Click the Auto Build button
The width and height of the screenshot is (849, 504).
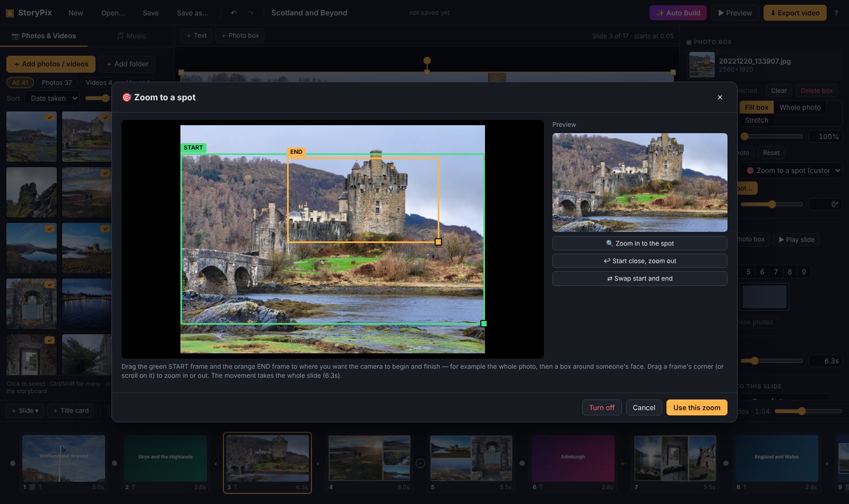click(678, 13)
